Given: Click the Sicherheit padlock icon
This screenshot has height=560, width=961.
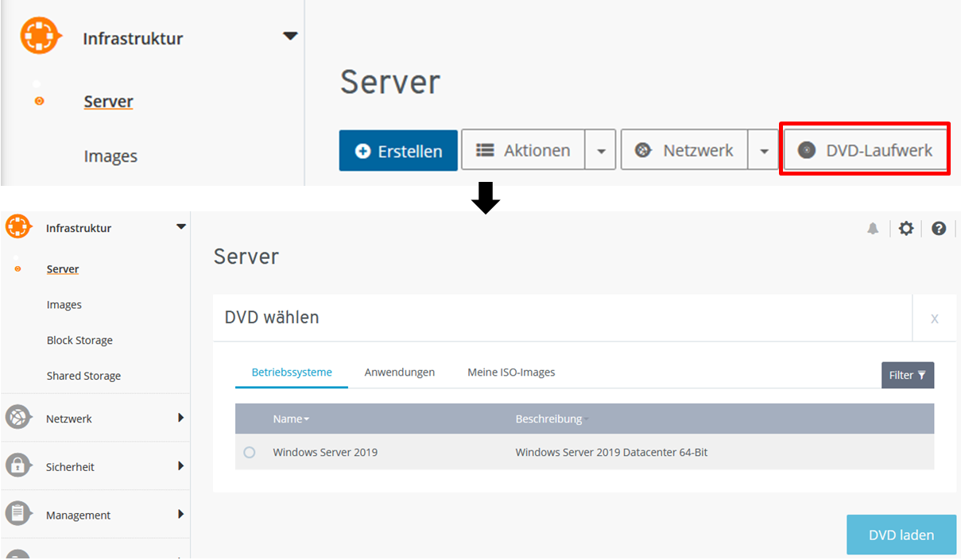Looking at the screenshot, I should click(18, 466).
